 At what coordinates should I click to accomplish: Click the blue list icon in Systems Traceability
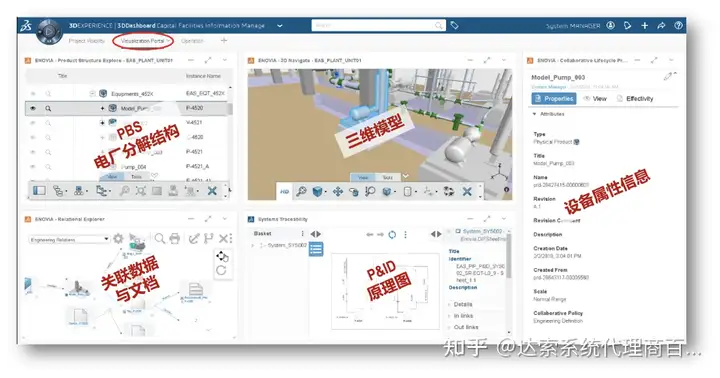pyautogui.click(x=316, y=249)
